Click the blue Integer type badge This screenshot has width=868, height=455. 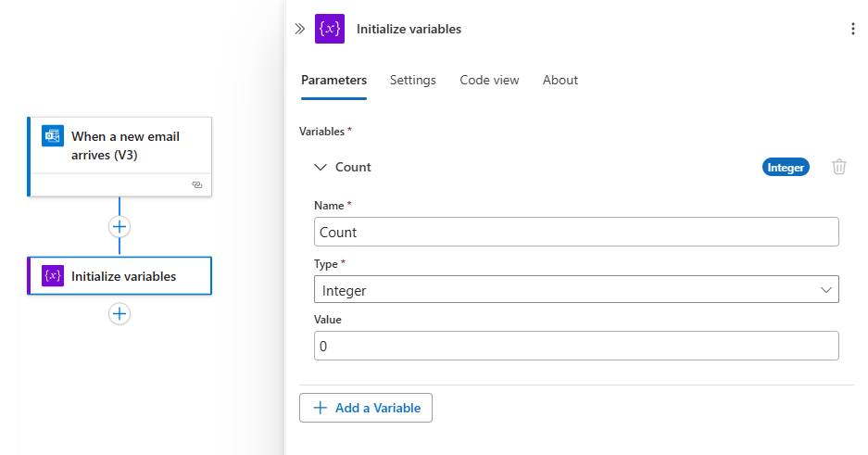(x=786, y=168)
